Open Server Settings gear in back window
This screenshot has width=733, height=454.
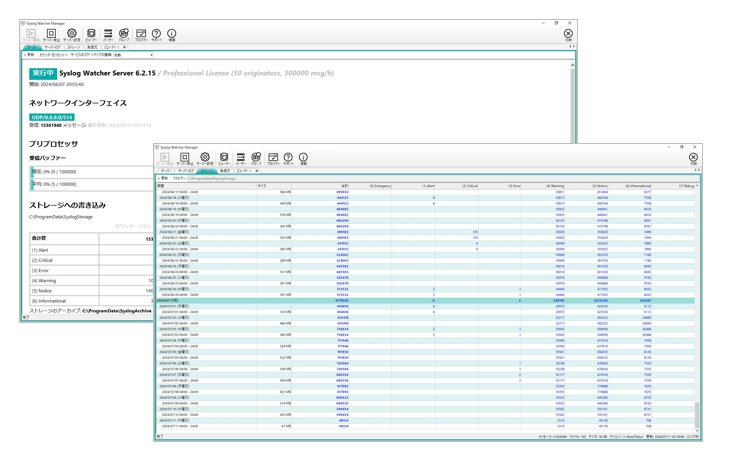(x=72, y=34)
